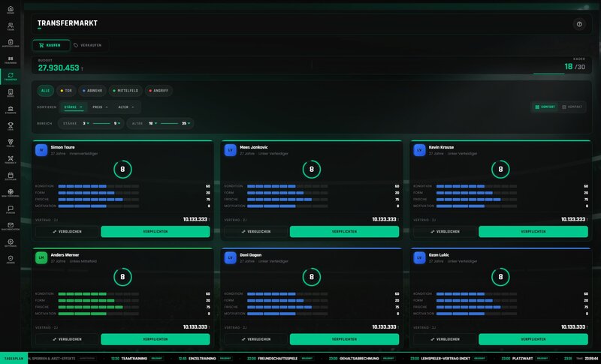Open maximum Stärke dropdown showing 9
Screen dimensions: 601x364
pos(117,123)
